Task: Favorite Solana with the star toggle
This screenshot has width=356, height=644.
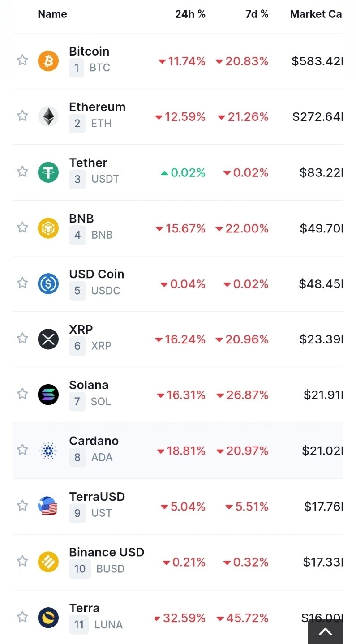Action: click(x=22, y=394)
